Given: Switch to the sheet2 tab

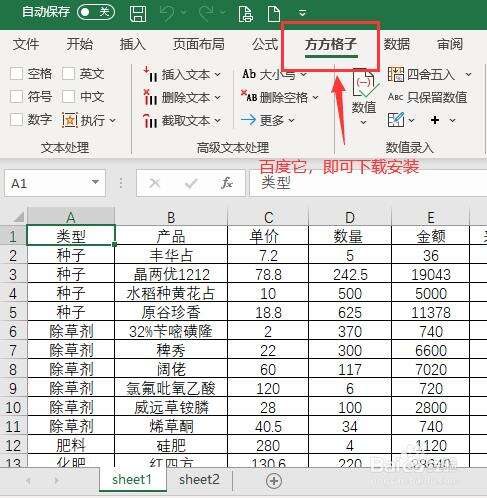Looking at the screenshot, I should click(199, 479).
